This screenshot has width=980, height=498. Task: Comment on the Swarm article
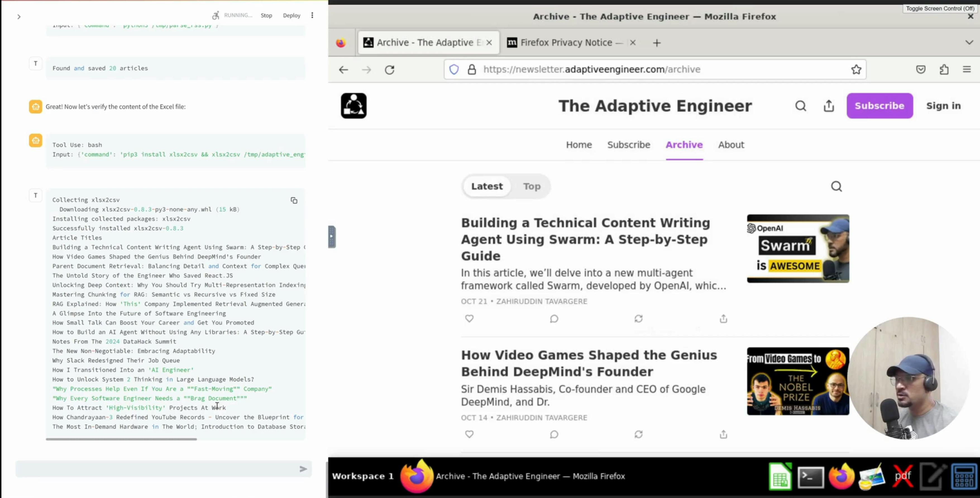coord(554,318)
